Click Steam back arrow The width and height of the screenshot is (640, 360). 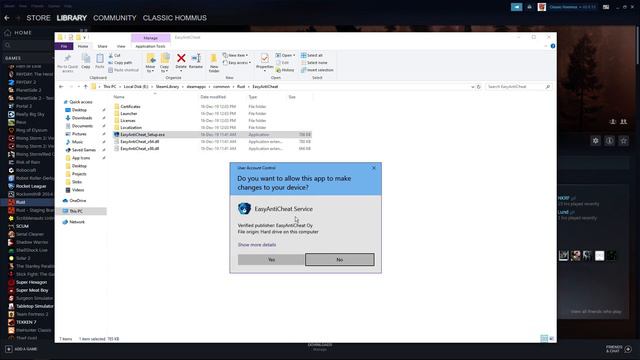(7, 18)
